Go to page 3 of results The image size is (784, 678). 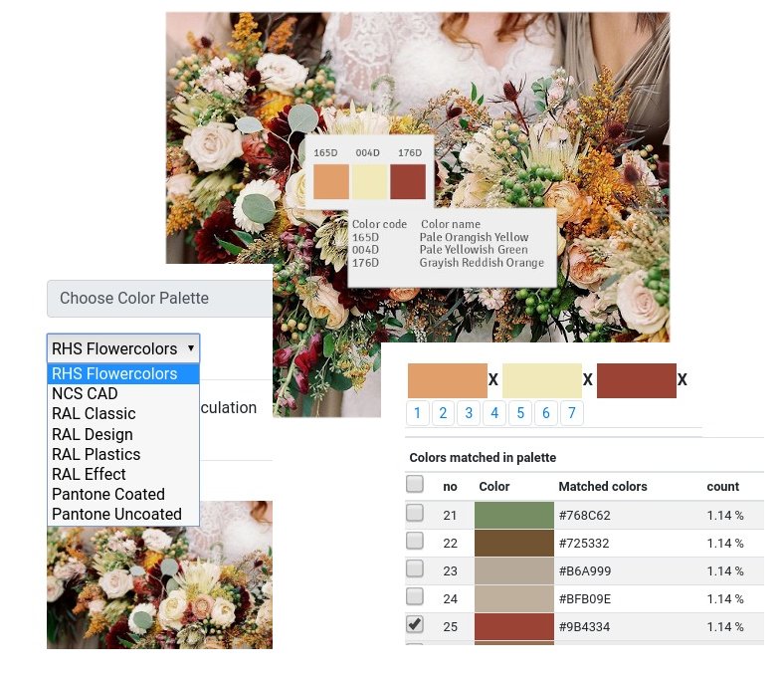coord(469,413)
